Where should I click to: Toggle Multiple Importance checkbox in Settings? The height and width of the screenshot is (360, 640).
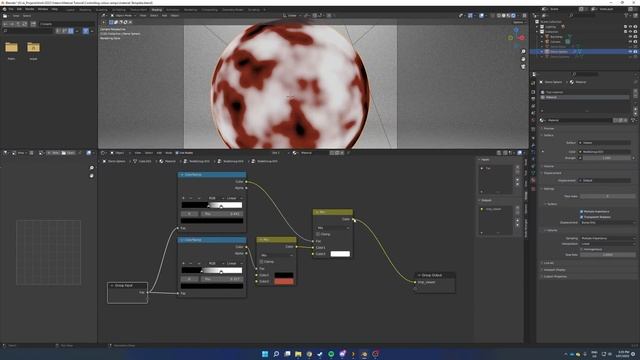[x=582, y=211]
